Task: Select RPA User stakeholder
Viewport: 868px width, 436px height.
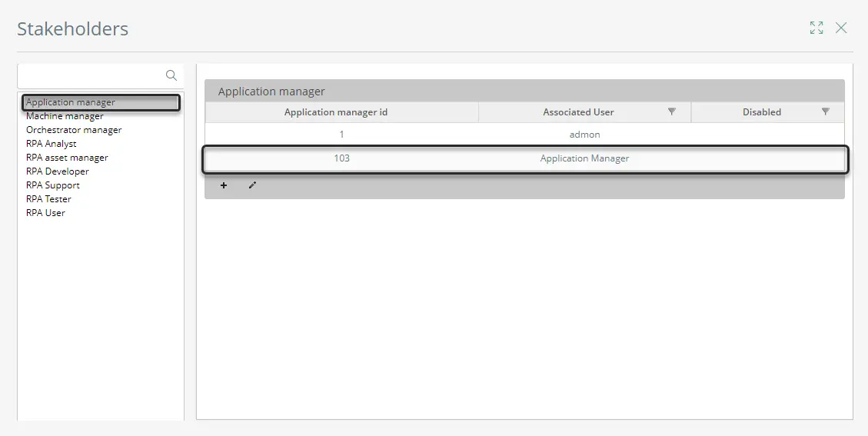Action: click(x=45, y=213)
